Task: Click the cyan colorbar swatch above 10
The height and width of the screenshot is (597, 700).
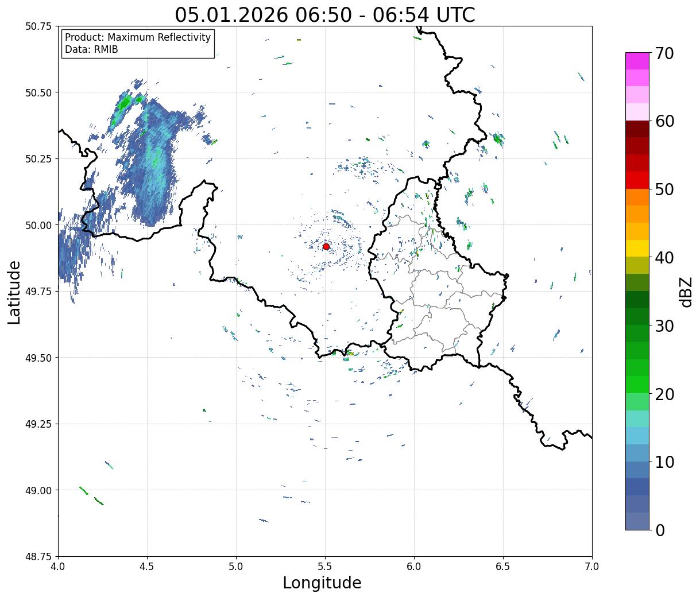Action: click(637, 436)
